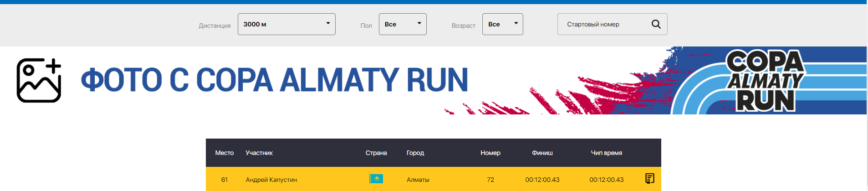Click the Страна column header
Viewport: 868px width, 191px height.
point(376,153)
